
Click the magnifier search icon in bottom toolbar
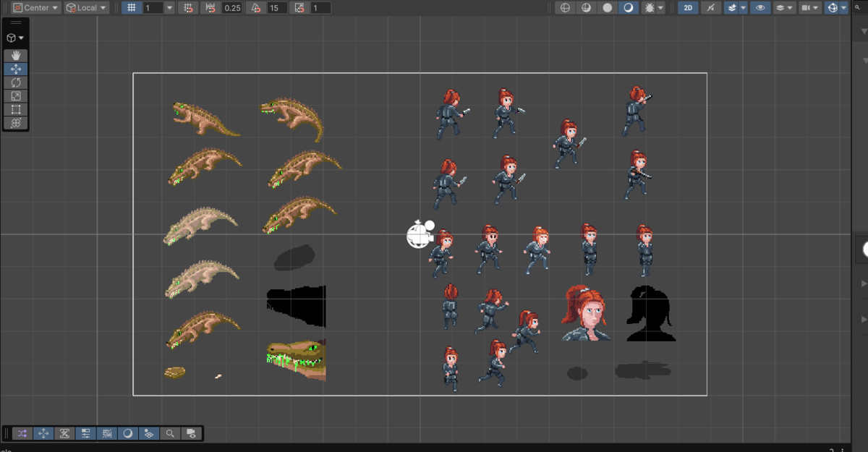click(170, 433)
